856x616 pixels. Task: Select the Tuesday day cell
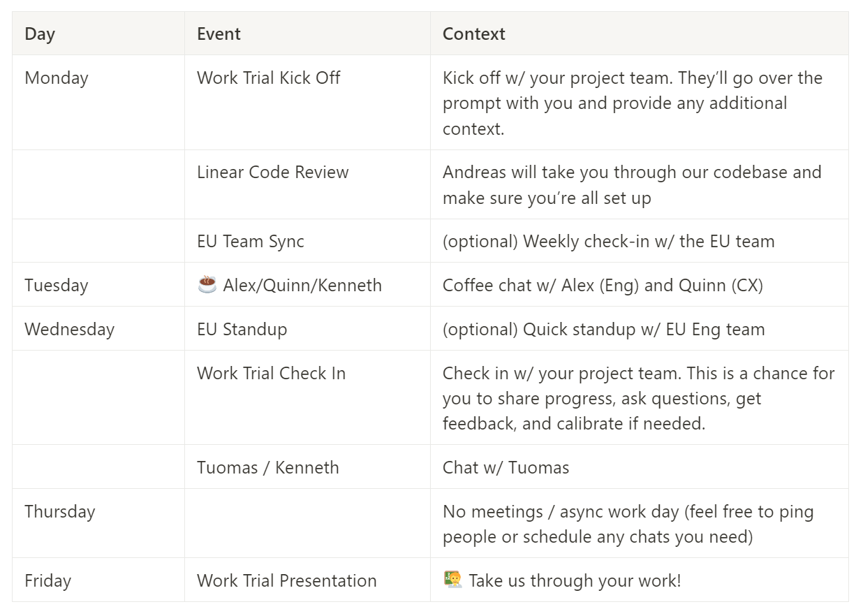tap(98, 284)
